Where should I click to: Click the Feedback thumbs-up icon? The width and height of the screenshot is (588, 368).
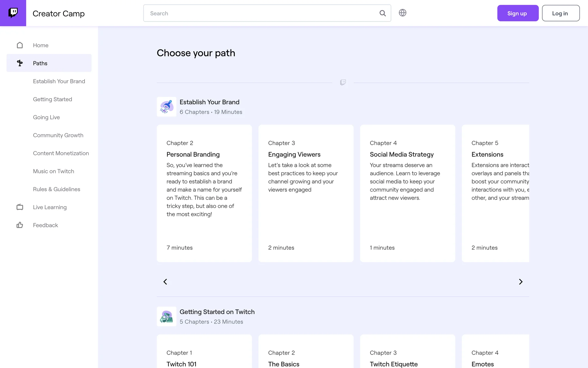(x=20, y=225)
